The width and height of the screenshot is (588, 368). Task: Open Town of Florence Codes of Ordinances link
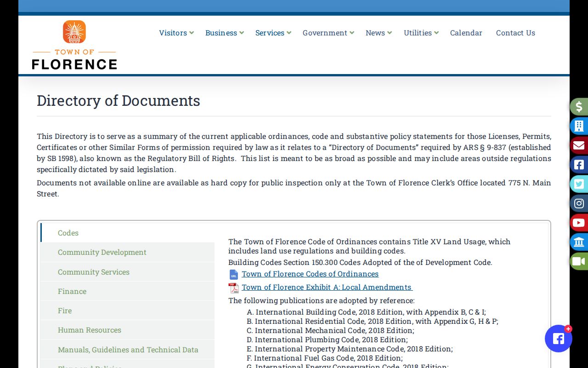(x=310, y=274)
